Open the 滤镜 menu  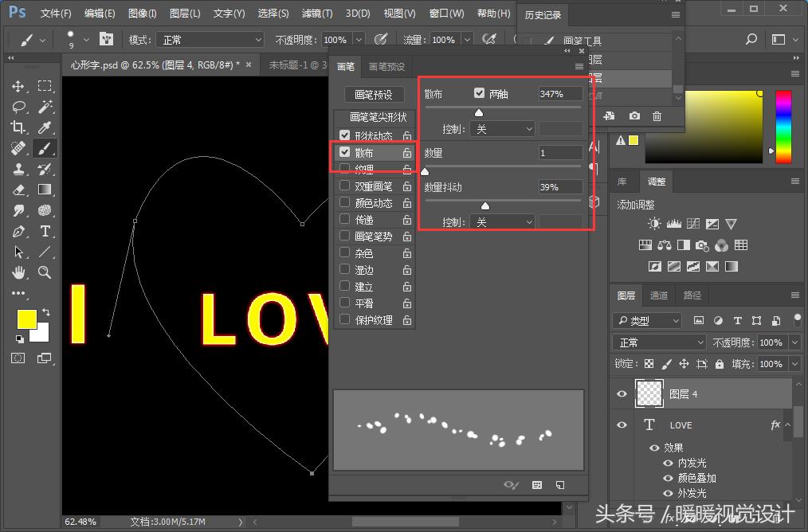coord(316,13)
